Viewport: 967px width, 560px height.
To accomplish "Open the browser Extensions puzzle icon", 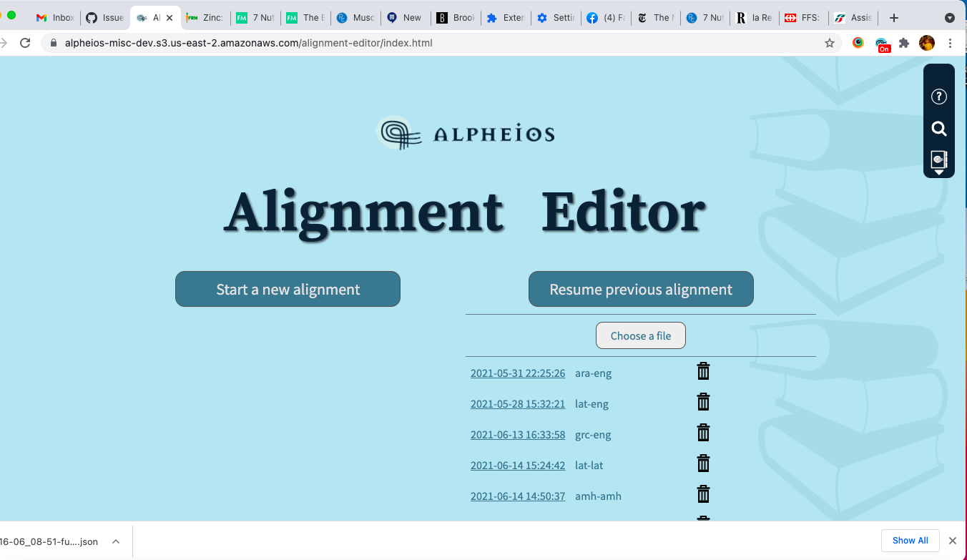I will (x=904, y=43).
